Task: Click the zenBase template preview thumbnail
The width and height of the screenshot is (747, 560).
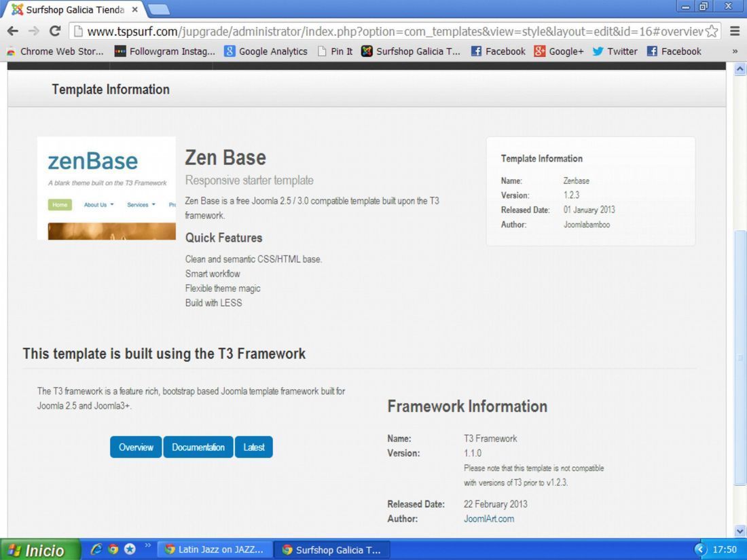Action: 107,189
